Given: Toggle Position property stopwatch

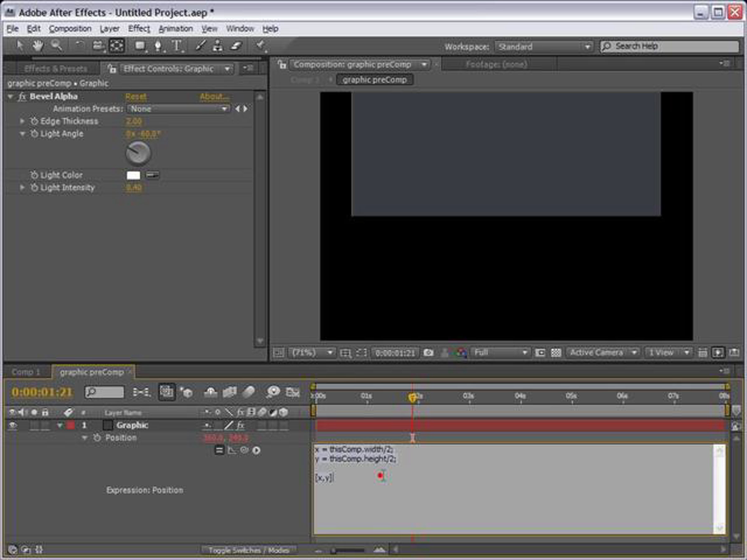Looking at the screenshot, I should (97, 438).
